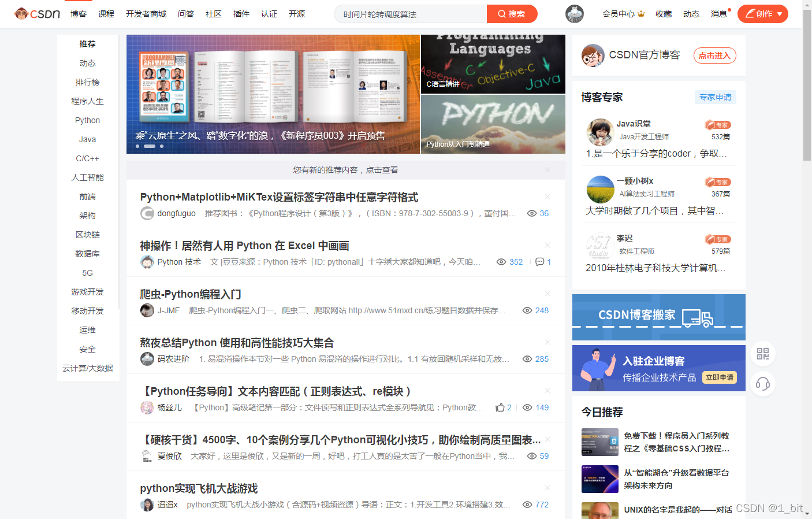Dismiss the 神操作 Excel article with its X
Screen dimensions: 812x519
pyautogui.click(x=547, y=246)
